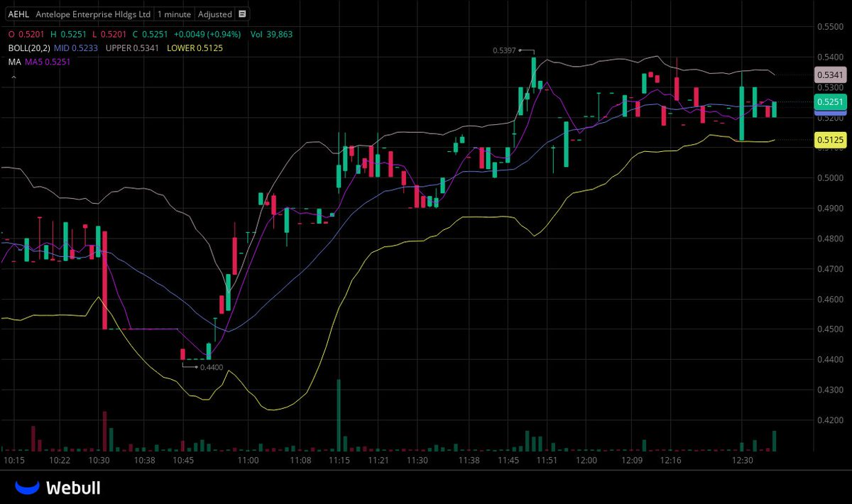The height and width of the screenshot is (504, 852).
Task: Click the MA5 0.5251 value
Action: [49, 62]
